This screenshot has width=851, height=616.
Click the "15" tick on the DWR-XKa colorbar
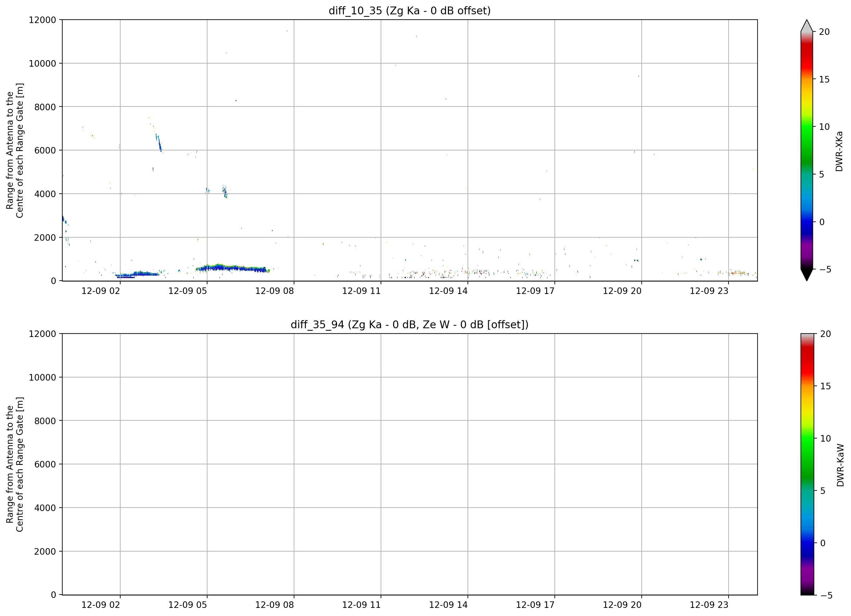tap(824, 79)
